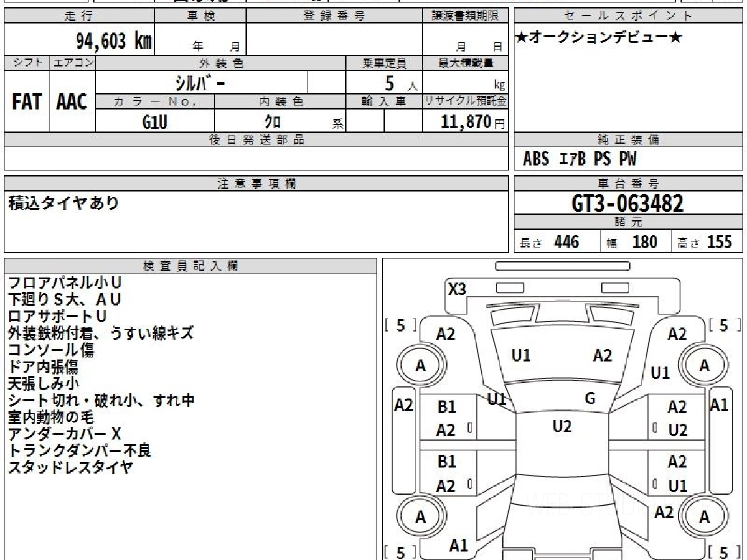Click the 諸元 heading

coord(629,222)
